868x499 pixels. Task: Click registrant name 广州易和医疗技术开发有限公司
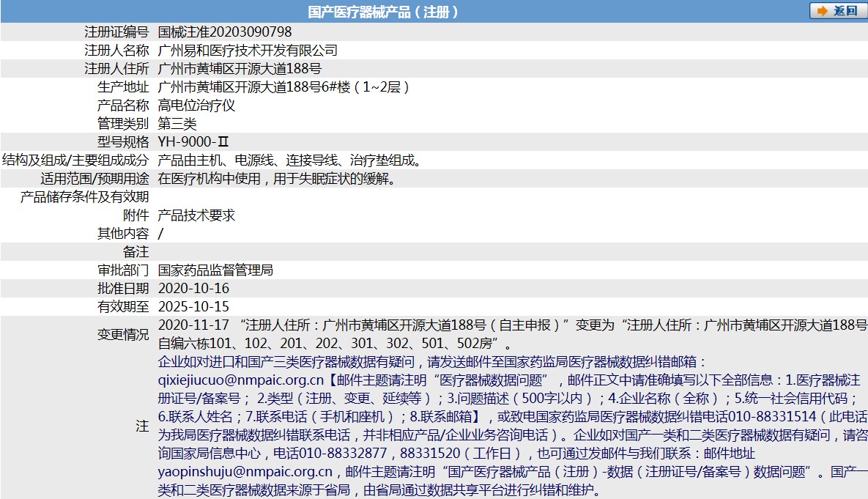(248, 51)
